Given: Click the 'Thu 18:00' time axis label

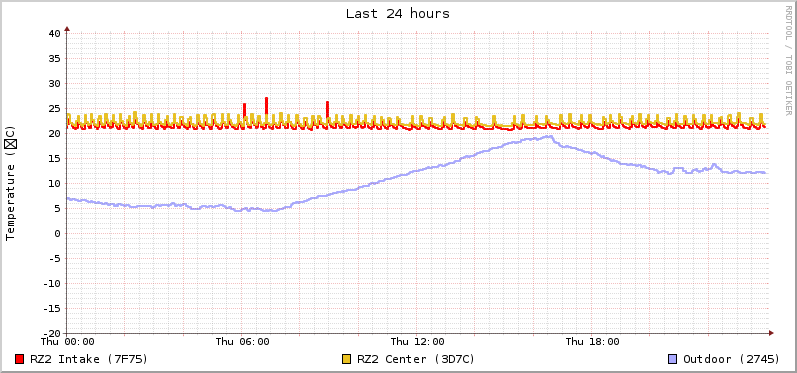Looking at the screenshot, I should click(x=592, y=342).
